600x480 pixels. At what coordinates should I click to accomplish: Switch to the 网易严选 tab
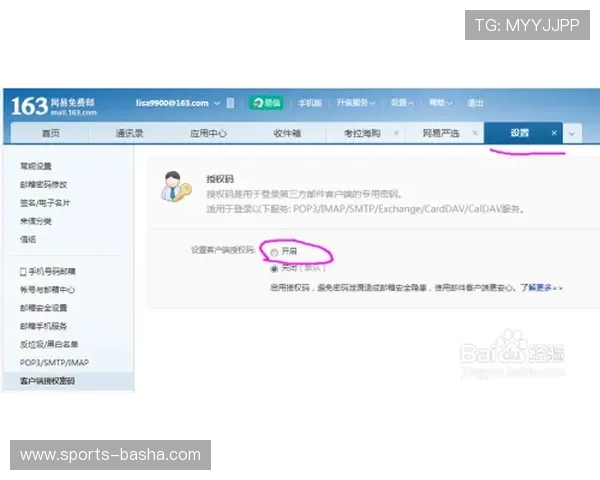[441, 133]
